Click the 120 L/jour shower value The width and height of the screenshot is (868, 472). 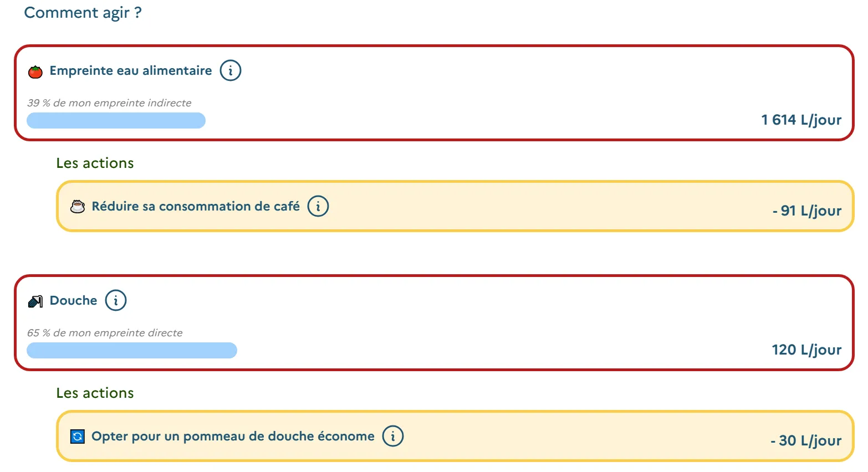click(x=806, y=350)
